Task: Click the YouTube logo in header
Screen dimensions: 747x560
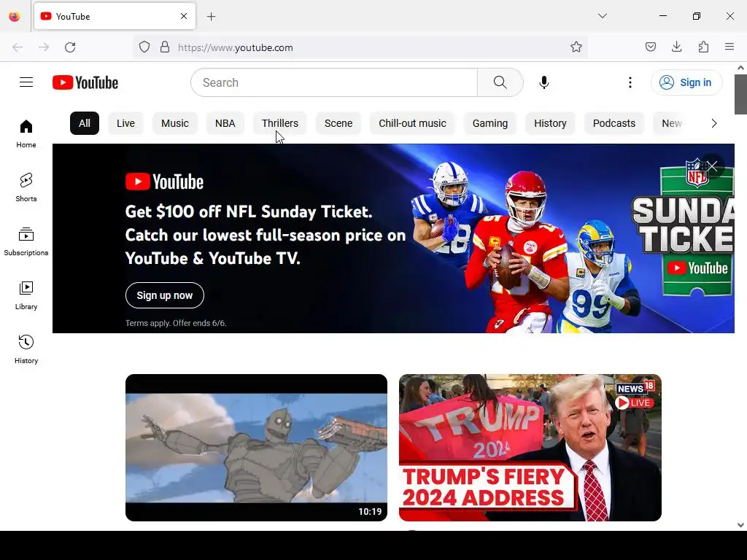Action: (85, 82)
